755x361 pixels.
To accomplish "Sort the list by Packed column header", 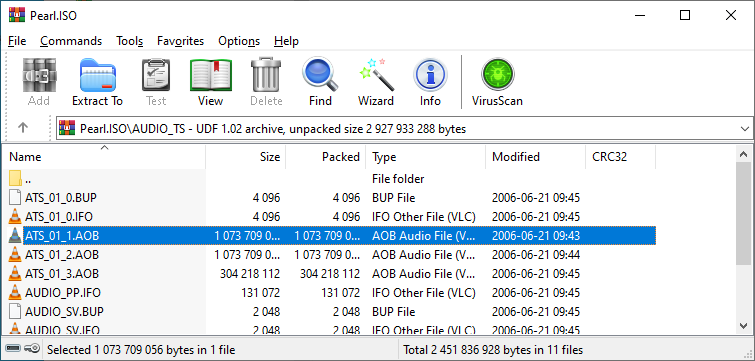I will point(325,156).
